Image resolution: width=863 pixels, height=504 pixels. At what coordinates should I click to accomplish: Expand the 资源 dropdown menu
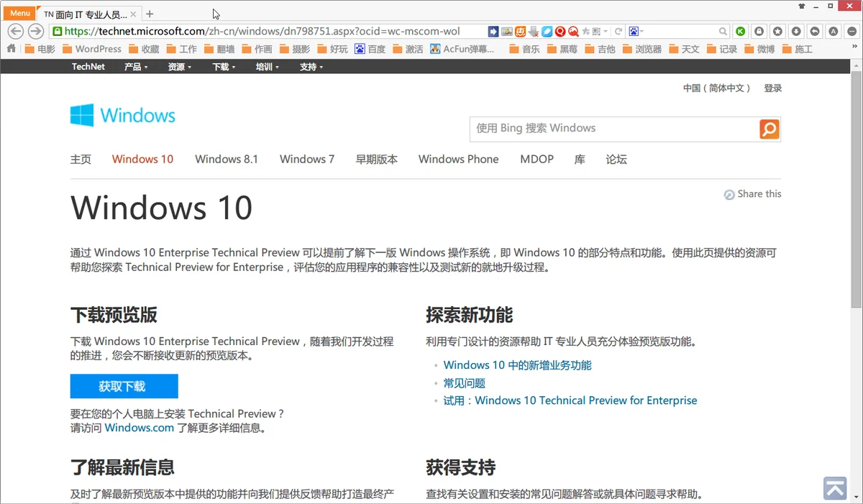(180, 67)
